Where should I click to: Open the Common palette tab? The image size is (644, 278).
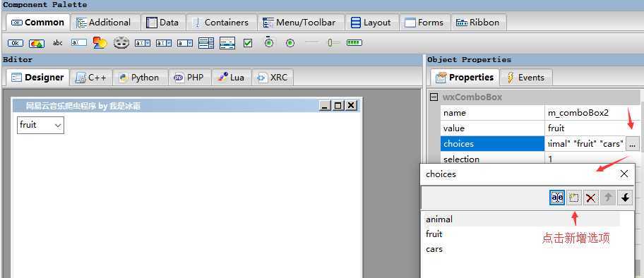[x=38, y=23]
